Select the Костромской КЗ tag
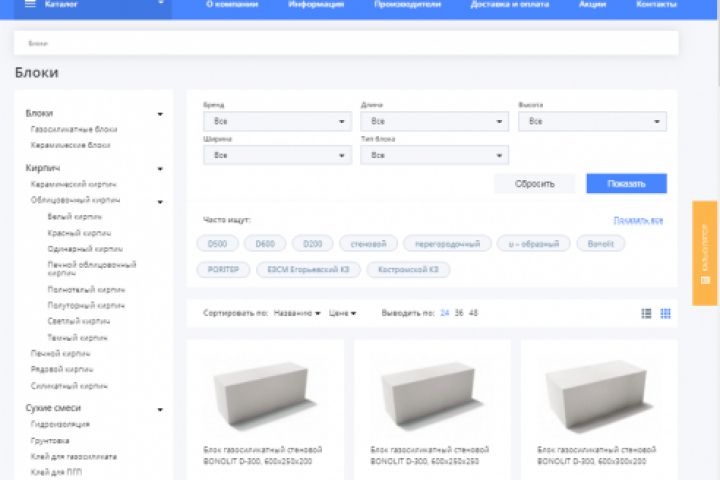720x480 pixels. click(x=408, y=270)
